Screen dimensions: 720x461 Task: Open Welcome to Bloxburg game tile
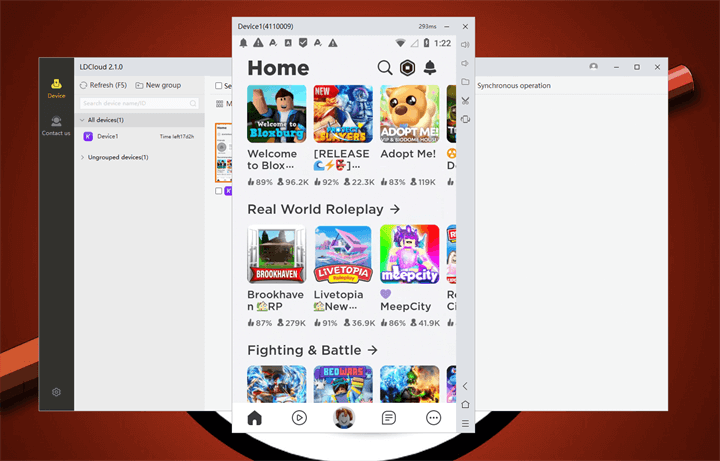pos(276,114)
